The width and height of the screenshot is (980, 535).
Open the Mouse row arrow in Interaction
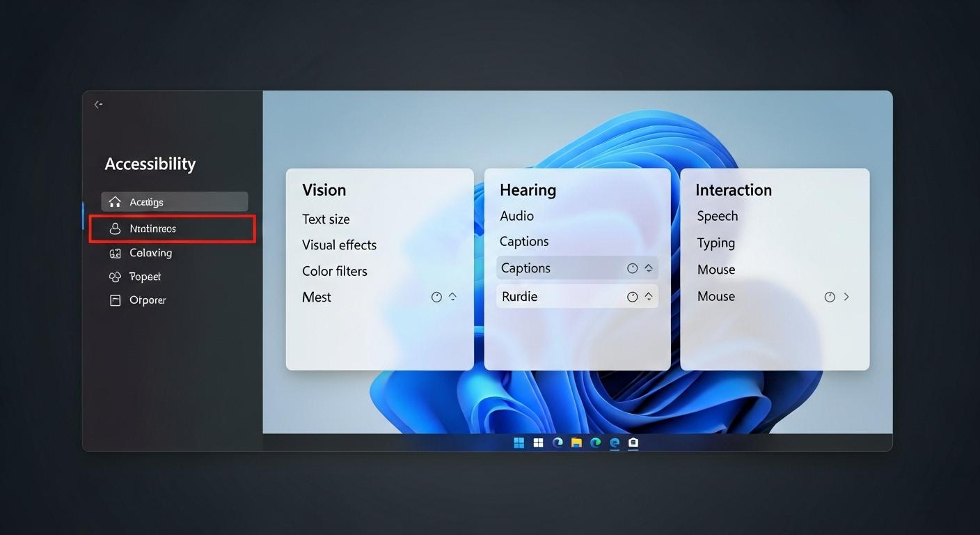pyautogui.click(x=846, y=296)
